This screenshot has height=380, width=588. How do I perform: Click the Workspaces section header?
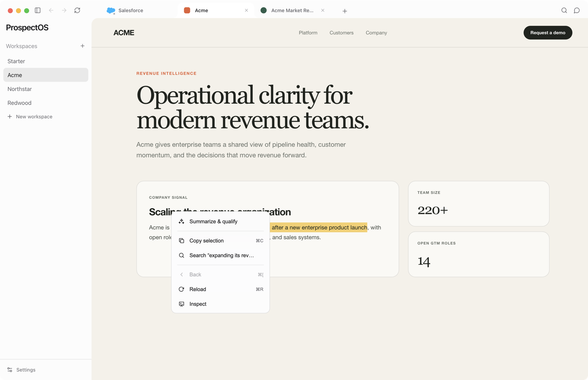click(21, 46)
